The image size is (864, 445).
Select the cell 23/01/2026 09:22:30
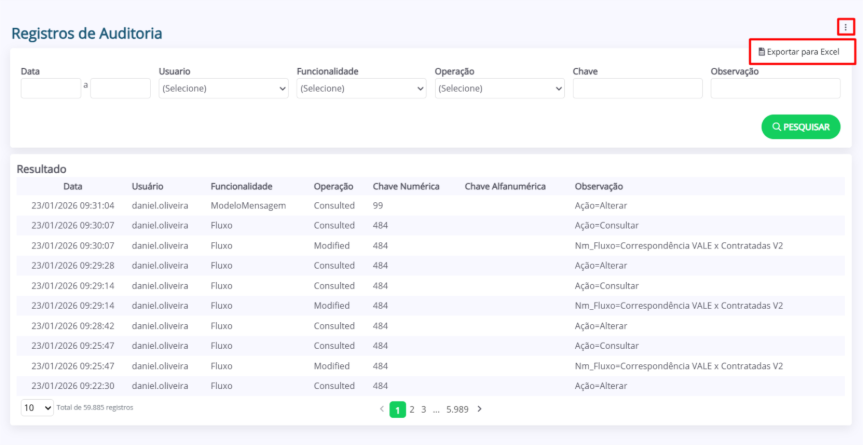[x=73, y=386]
